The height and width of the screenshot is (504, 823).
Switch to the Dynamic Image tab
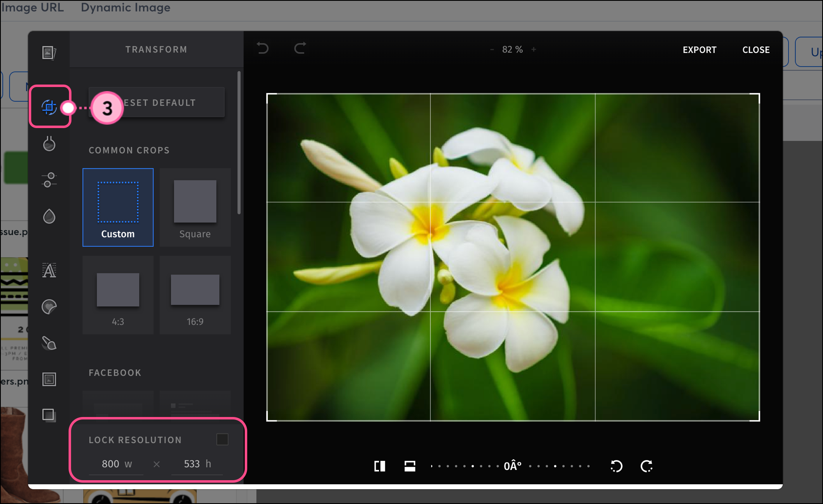coord(125,7)
